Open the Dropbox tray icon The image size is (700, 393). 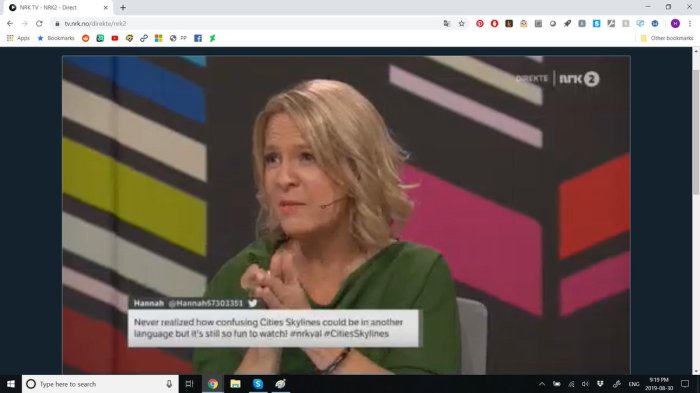tap(600, 384)
